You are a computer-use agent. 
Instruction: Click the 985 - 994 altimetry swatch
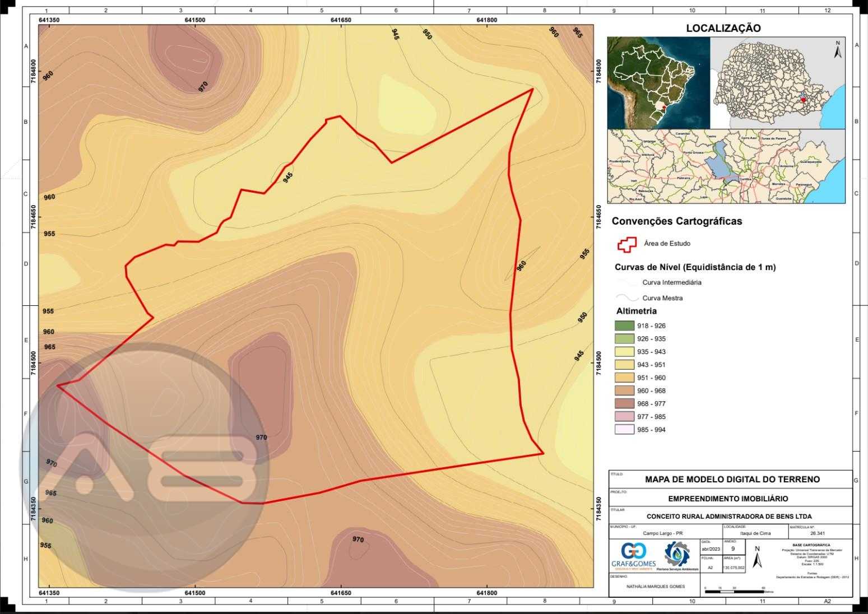624,430
